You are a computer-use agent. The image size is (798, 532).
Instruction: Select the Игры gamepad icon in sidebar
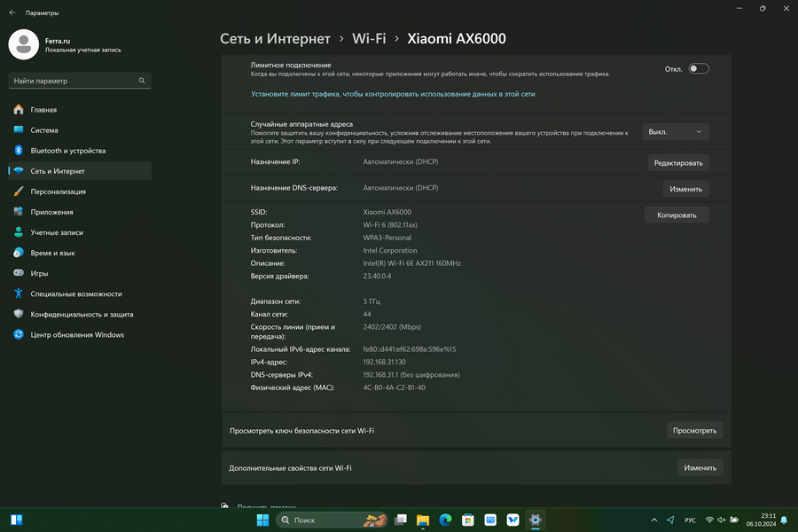click(x=19, y=274)
